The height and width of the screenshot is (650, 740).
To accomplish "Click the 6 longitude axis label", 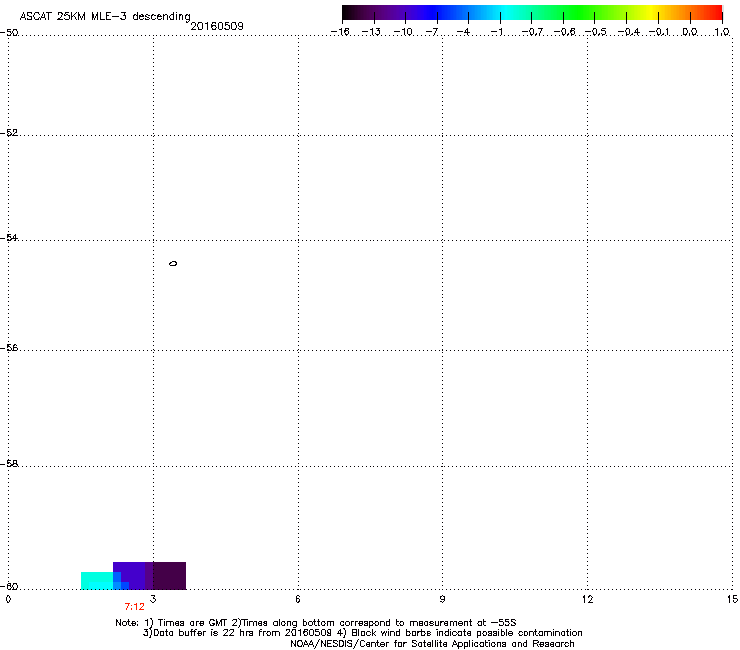I will click(x=298, y=599).
